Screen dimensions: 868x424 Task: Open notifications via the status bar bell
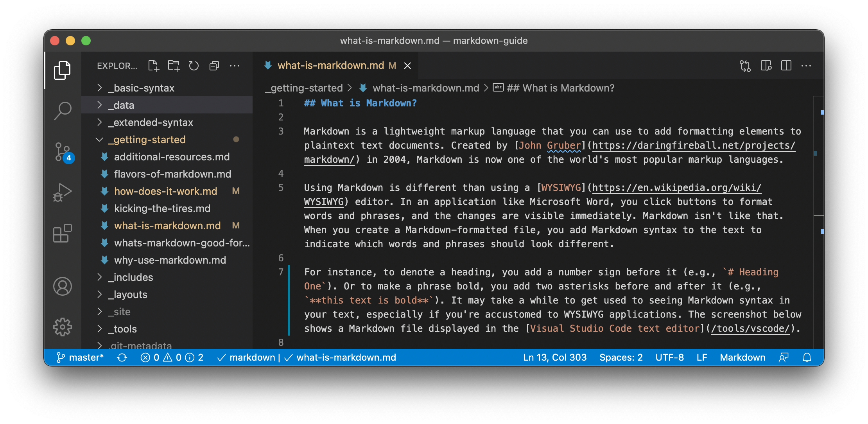pyautogui.click(x=807, y=357)
